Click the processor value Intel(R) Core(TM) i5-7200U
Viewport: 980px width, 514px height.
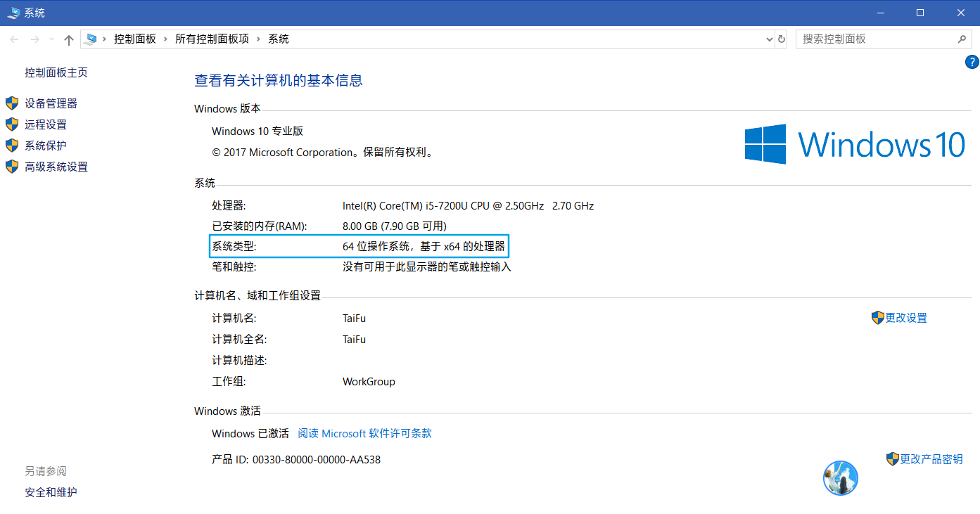(469, 206)
